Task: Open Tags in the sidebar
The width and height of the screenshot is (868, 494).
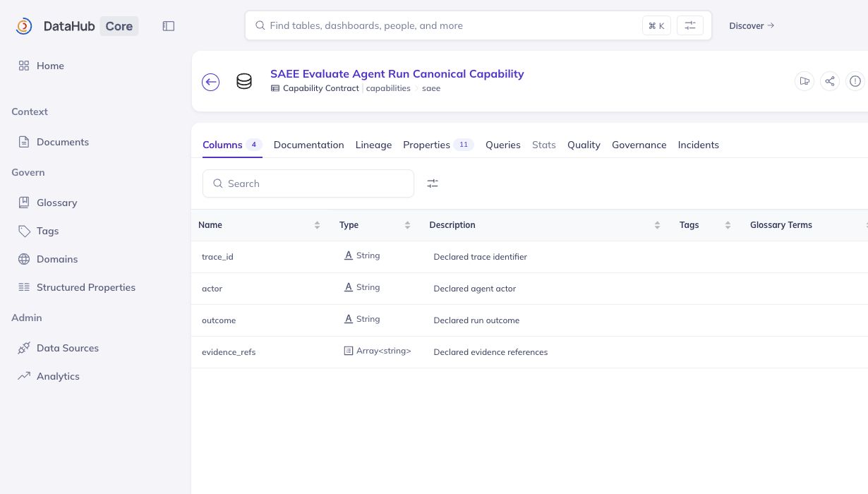Action: coord(47,231)
